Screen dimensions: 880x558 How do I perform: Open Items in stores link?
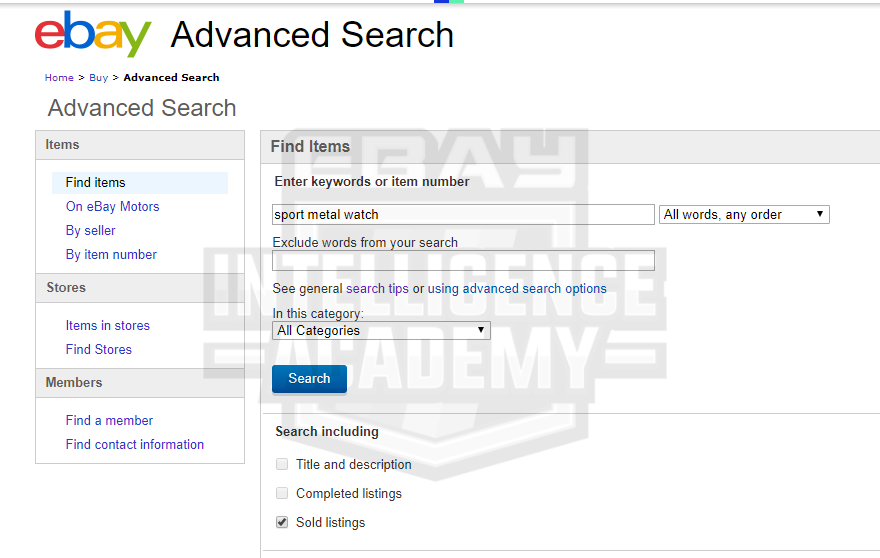108,325
